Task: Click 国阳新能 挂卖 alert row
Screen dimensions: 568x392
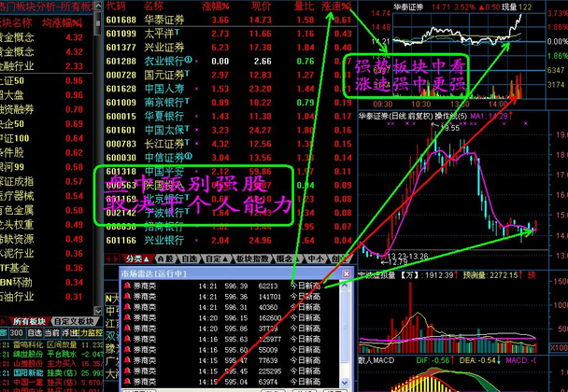Action: pos(51,372)
